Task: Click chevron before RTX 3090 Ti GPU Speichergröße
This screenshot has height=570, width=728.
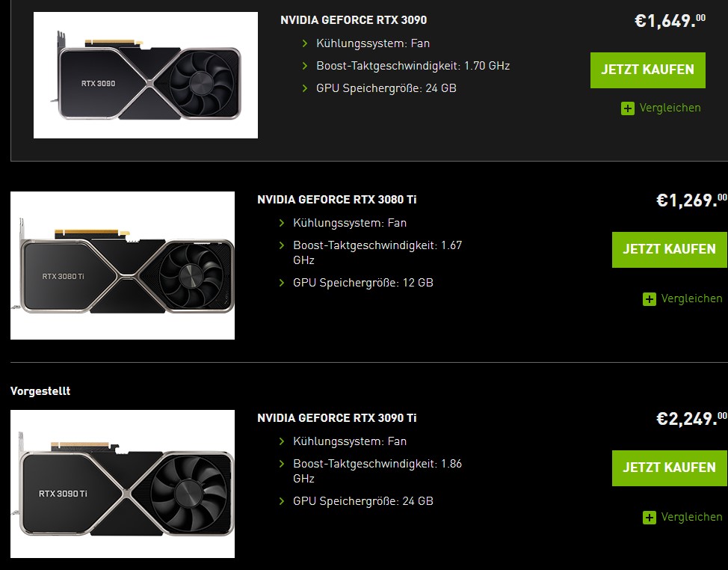Action: click(x=281, y=500)
